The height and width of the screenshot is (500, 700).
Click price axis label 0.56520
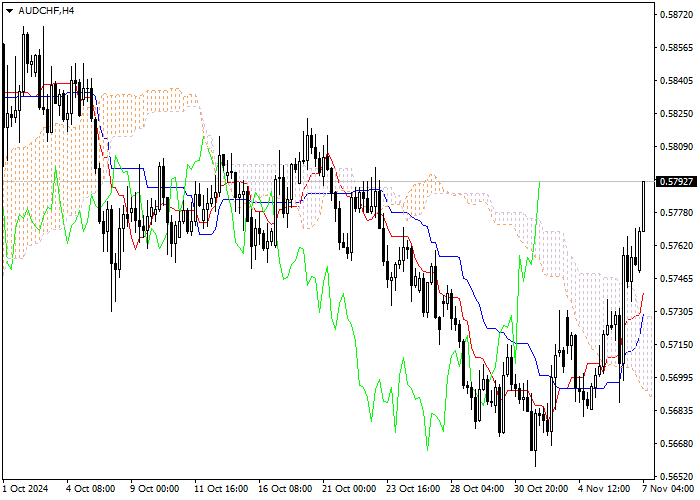(x=676, y=476)
